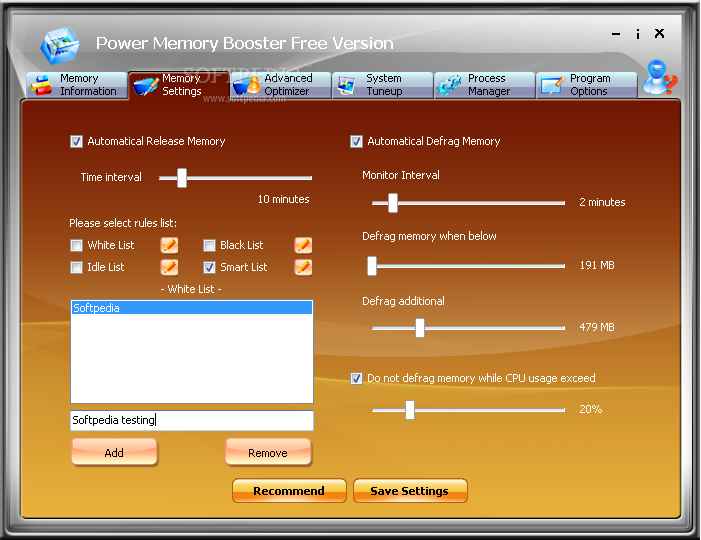701x540 pixels.
Task: Switch to Advanced Optimizer tab
Action: tap(281, 85)
